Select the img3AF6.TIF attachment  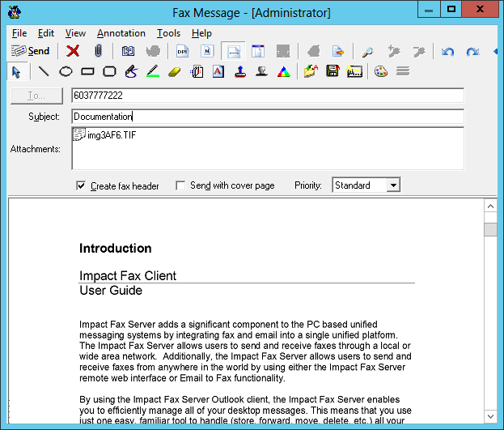tap(111, 135)
